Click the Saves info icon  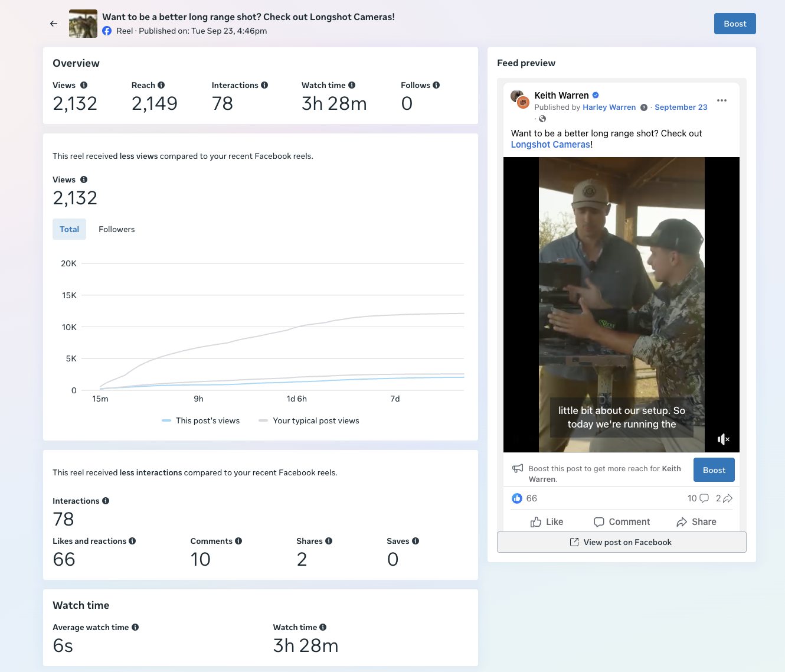[416, 541]
